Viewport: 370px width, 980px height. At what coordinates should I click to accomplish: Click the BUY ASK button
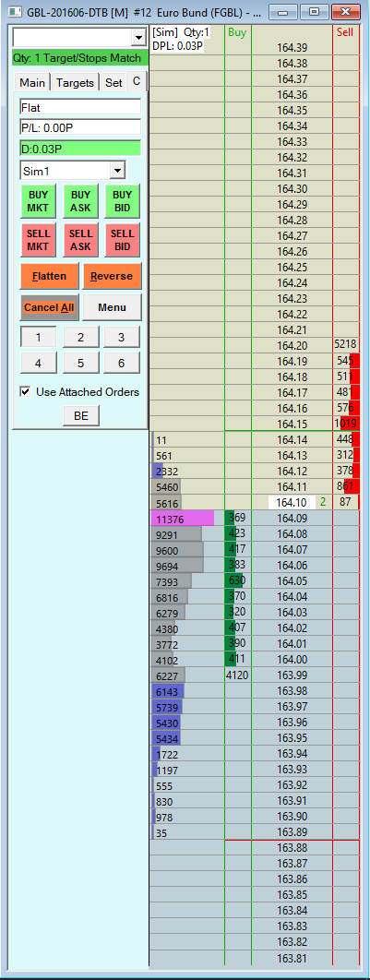click(80, 200)
